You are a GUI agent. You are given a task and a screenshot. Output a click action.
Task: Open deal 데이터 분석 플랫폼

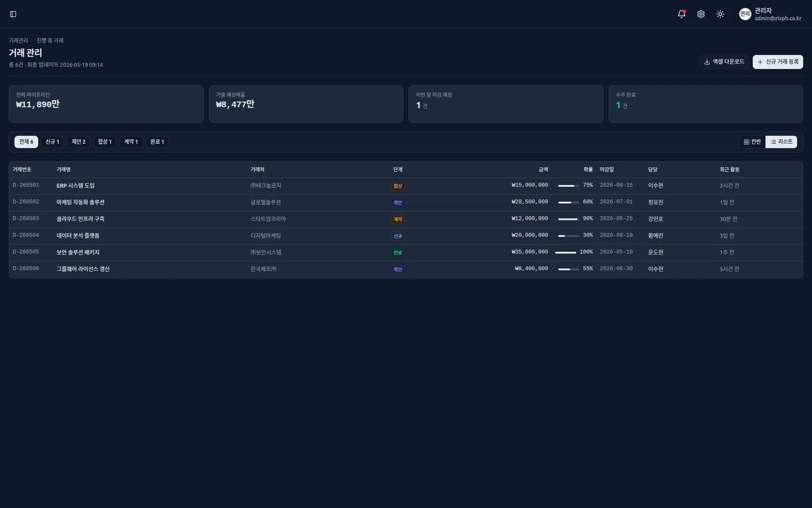coord(78,236)
